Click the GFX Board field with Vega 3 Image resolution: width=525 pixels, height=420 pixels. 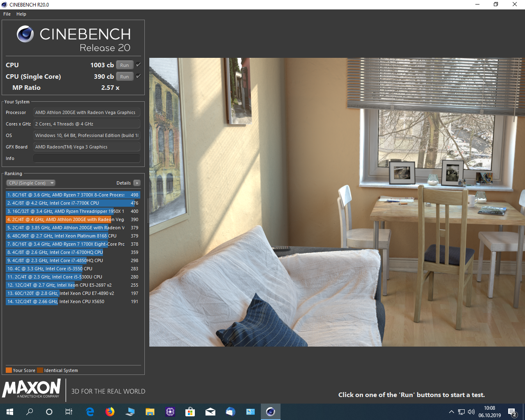pos(87,147)
